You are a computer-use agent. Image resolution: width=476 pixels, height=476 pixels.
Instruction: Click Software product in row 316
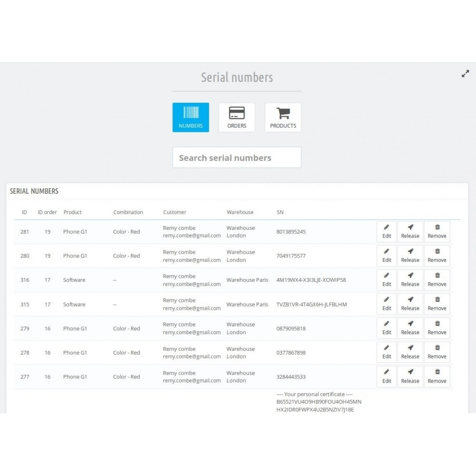tap(74, 280)
